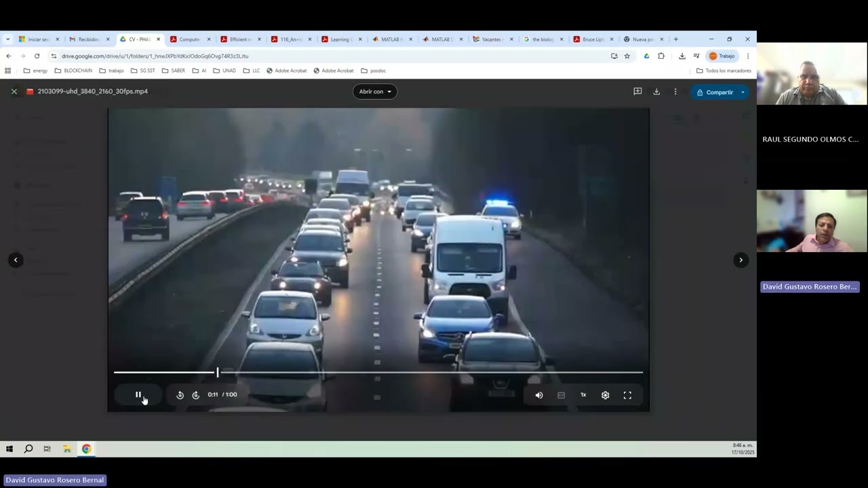The image size is (868, 488).
Task: Go to the previous file in preview
Action: (x=16, y=260)
